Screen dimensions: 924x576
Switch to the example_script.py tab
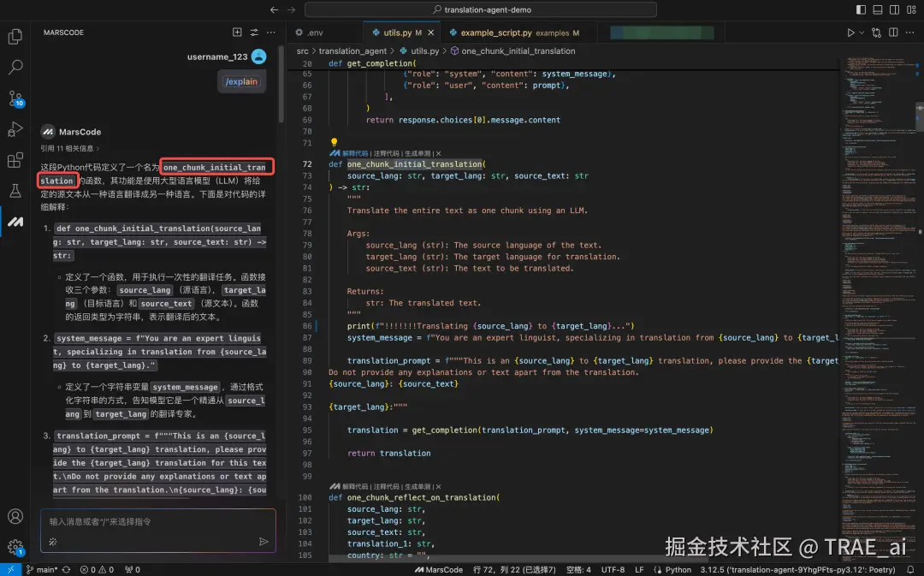point(514,33)
